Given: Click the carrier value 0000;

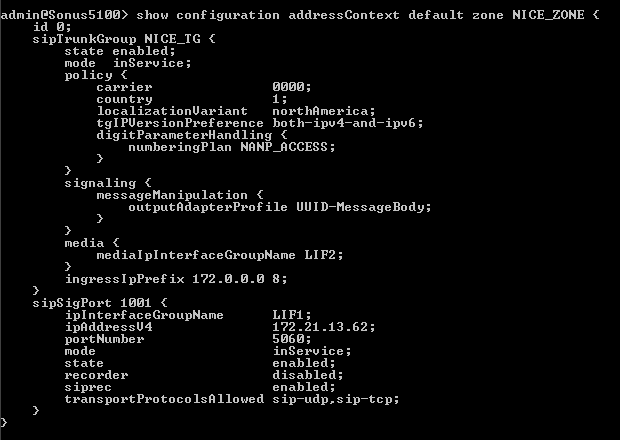Looking at the screenshot, I should [292, 87].
